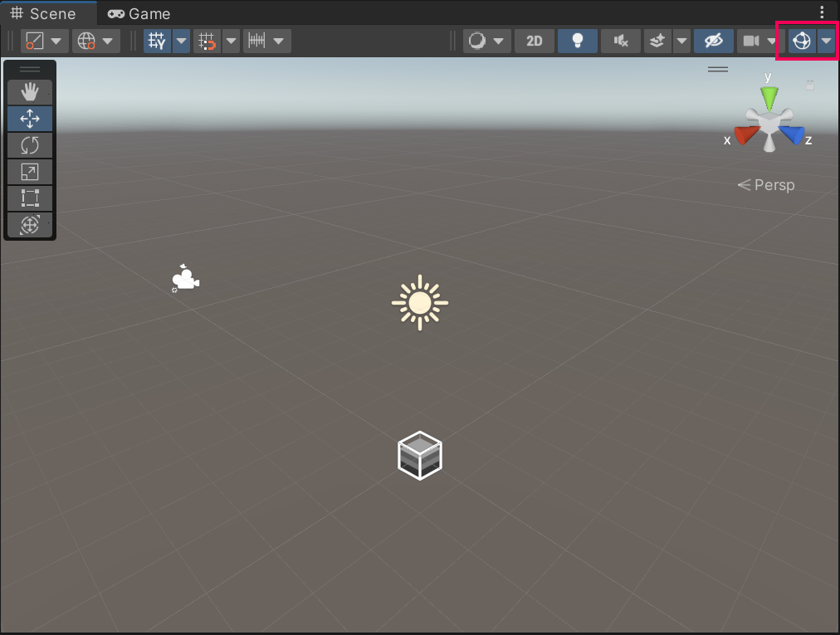Click the green Y axis cone on the orientation gizmo
Image resolution: width=840 pixels, height=635 pixels.
(769, 98)
